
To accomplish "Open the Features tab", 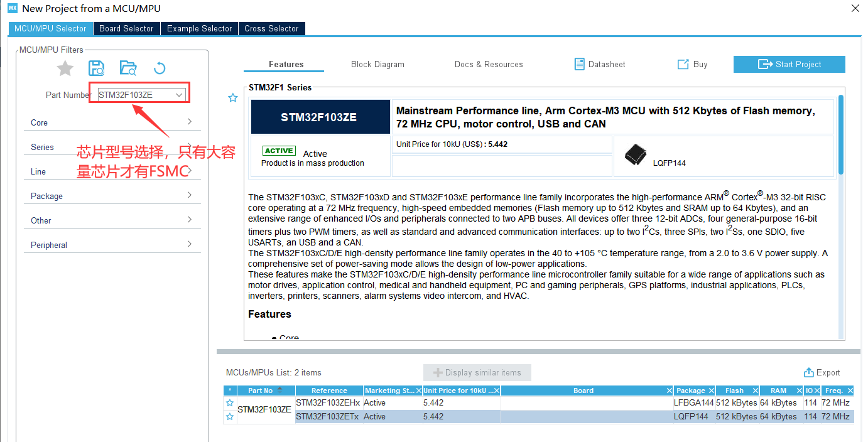I will 286,64.
